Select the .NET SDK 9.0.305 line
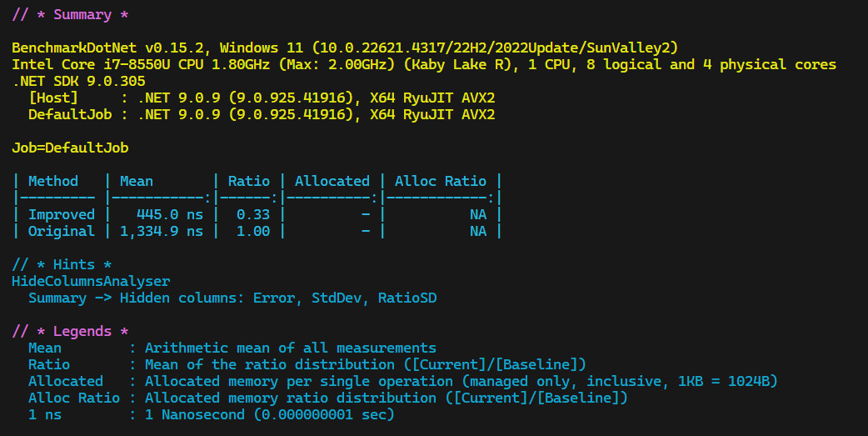The width and height of the screenshot is (868, 436). click(78, 81)
